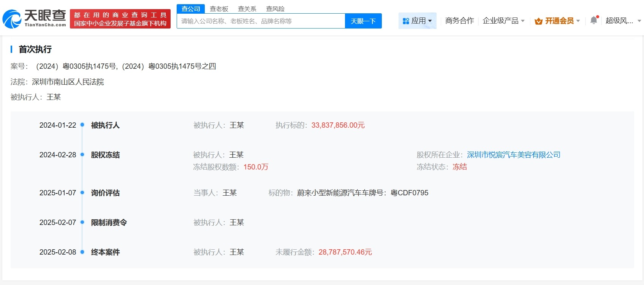644x285 pixels.
Task: Click the 天眼一下 search button
Action: [363, 21]
